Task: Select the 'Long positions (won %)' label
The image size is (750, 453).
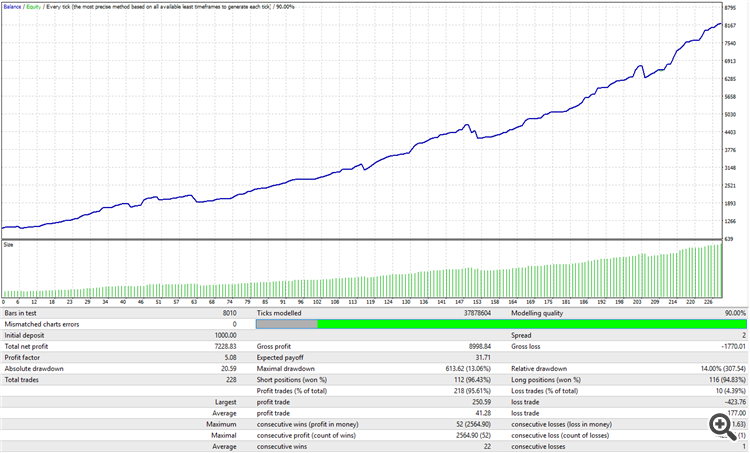Action: point(546,380)
